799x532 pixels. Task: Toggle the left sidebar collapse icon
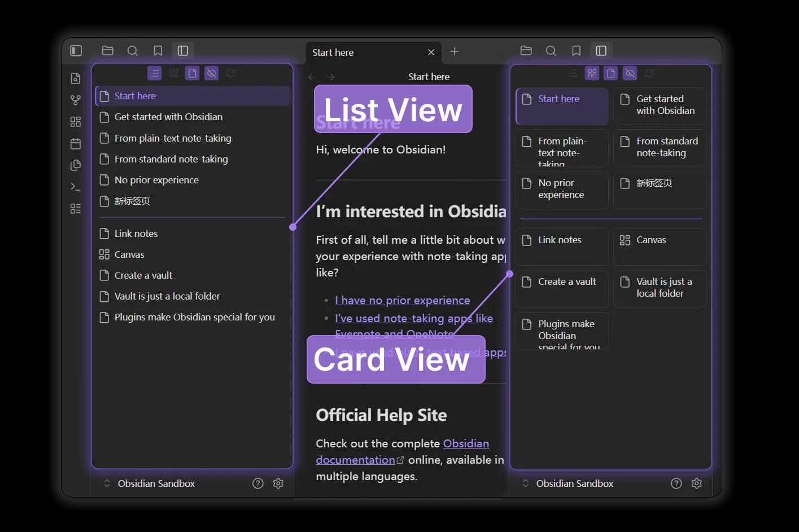[x=76, y=51]
